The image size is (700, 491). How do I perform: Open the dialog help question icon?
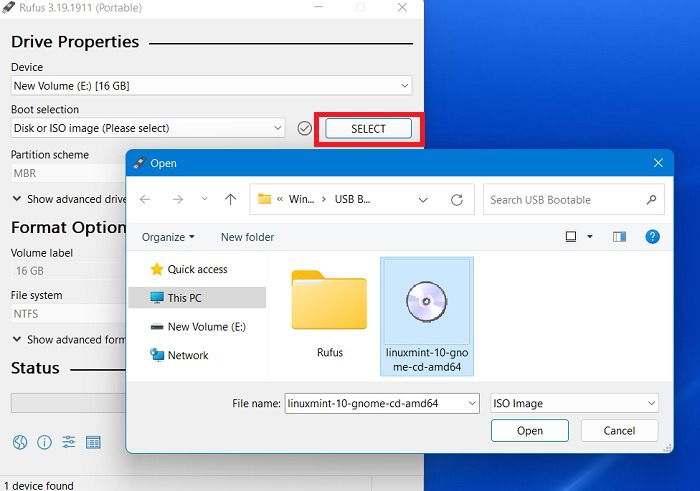[x=652, y=237]
